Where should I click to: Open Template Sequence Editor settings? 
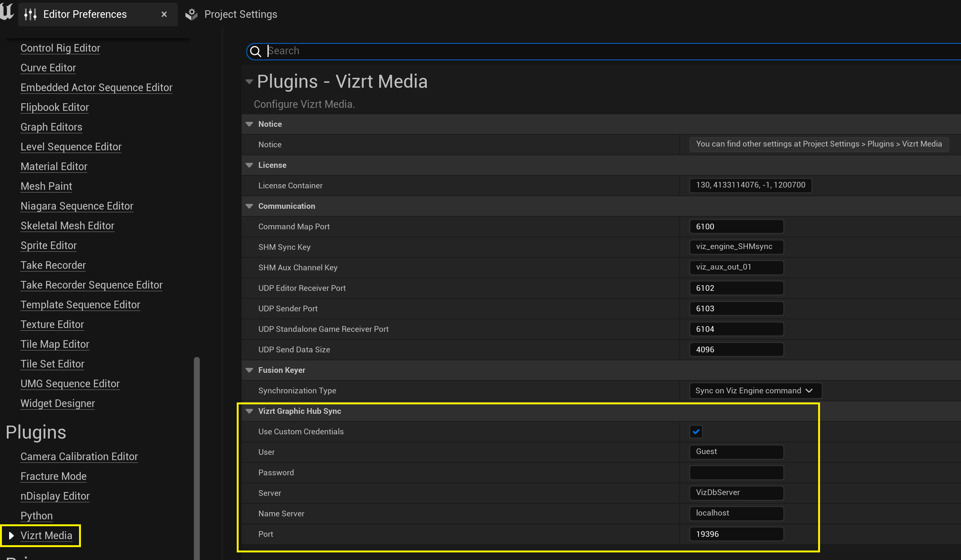tap(81, 305)
